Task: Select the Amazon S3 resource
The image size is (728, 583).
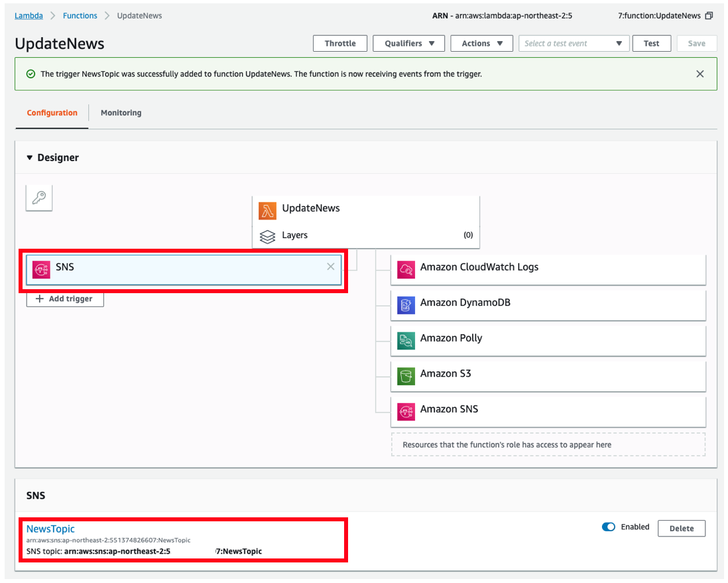Action: tap(548, 376)
